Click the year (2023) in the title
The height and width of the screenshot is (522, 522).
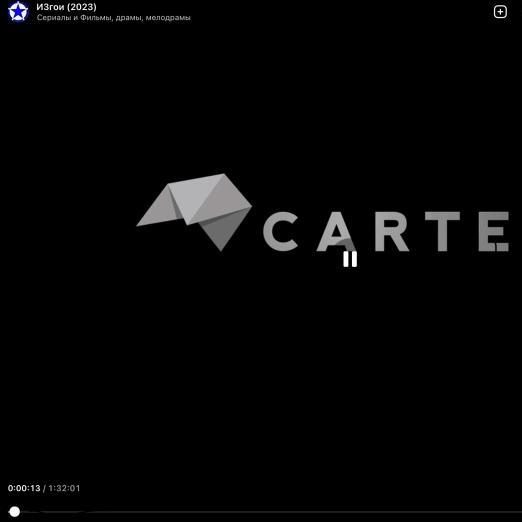pyautogui.click(x=82, y=7)
